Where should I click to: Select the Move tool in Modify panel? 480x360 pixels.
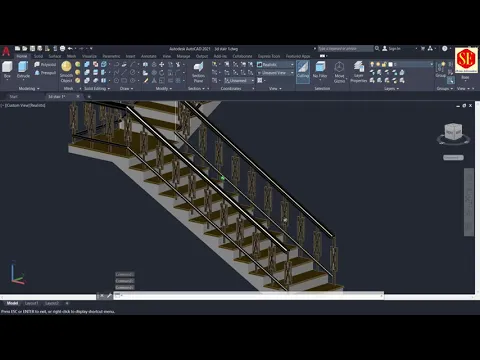162,64
